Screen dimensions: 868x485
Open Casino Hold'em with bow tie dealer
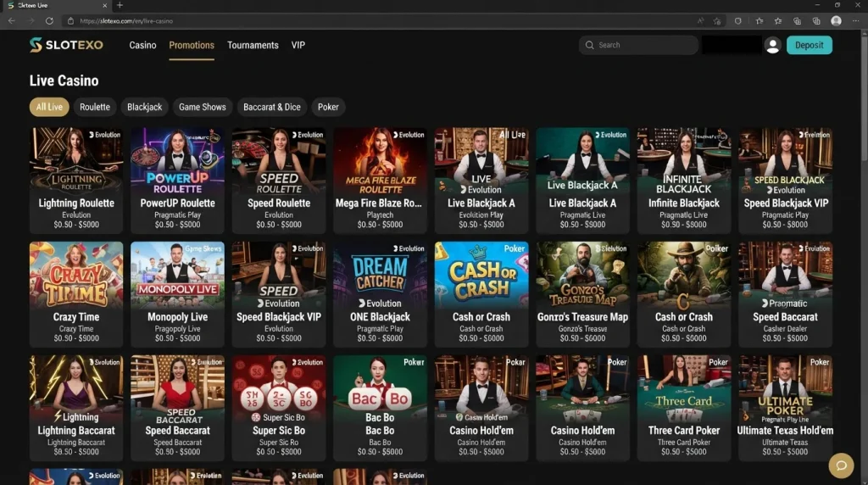pos(481,408)
